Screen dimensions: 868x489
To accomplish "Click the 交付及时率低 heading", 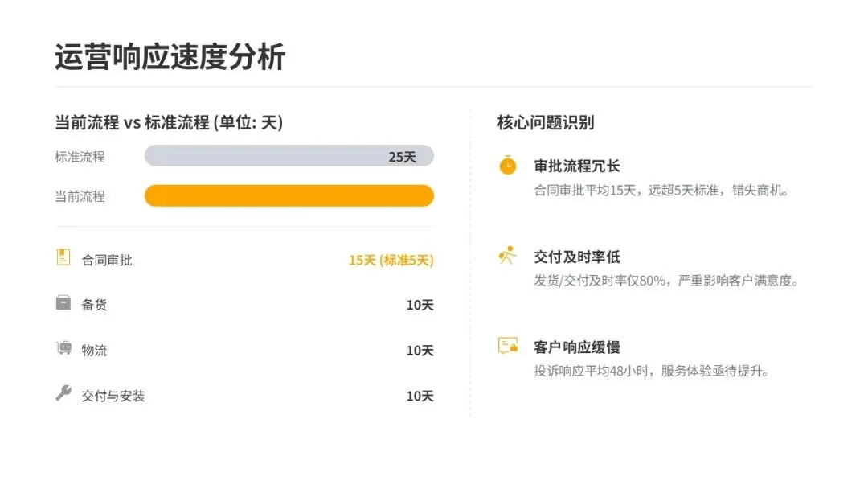I will coord(577,257).
